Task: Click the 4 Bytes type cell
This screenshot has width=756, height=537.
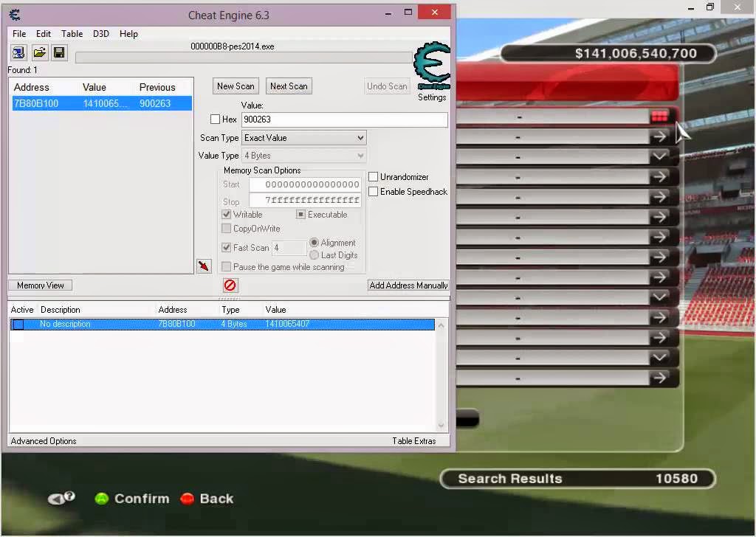Action: (x=234, y=324)
